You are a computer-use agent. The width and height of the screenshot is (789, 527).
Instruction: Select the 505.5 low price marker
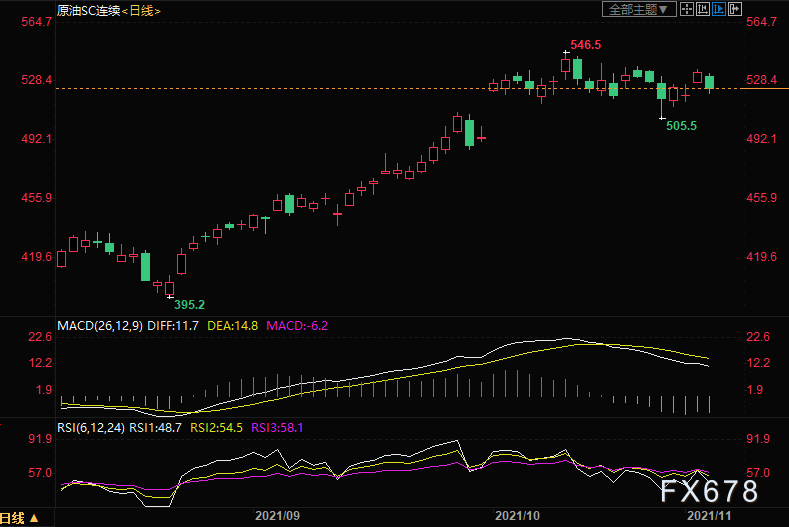pyautogui.click(x=681, y=126)
